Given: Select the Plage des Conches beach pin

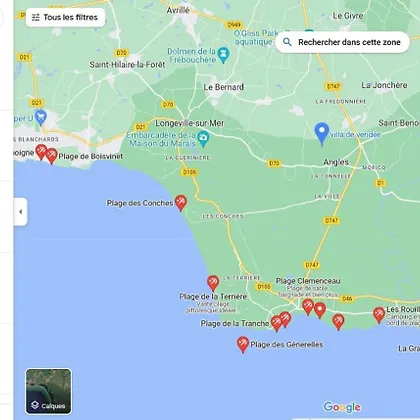Looking at the screenshot, I should click(181, 203).
